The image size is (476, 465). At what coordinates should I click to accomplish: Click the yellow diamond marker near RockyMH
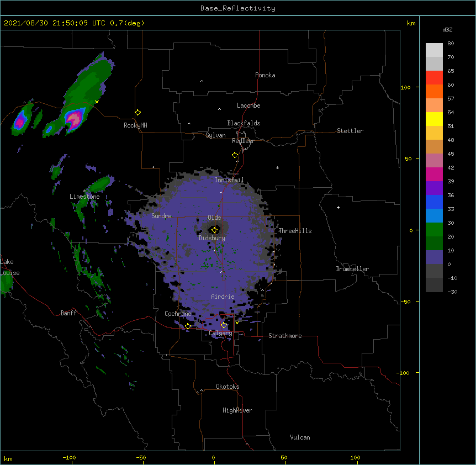137,113
